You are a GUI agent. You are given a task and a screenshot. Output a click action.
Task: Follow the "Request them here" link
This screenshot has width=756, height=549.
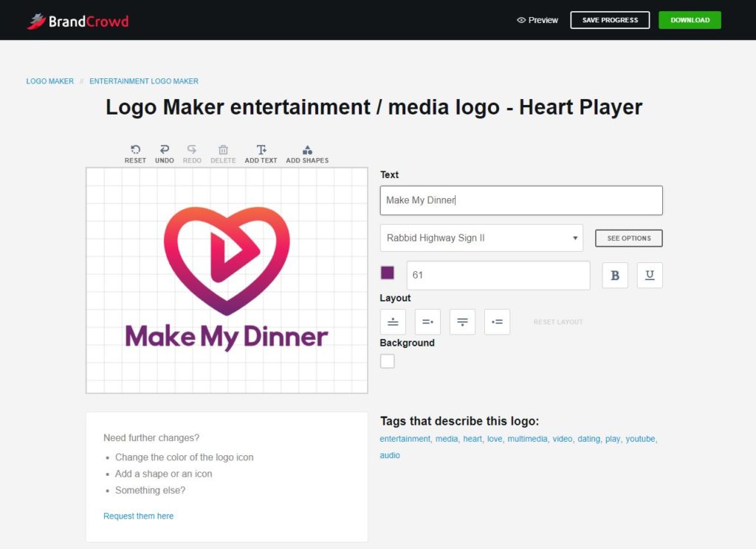138,516
